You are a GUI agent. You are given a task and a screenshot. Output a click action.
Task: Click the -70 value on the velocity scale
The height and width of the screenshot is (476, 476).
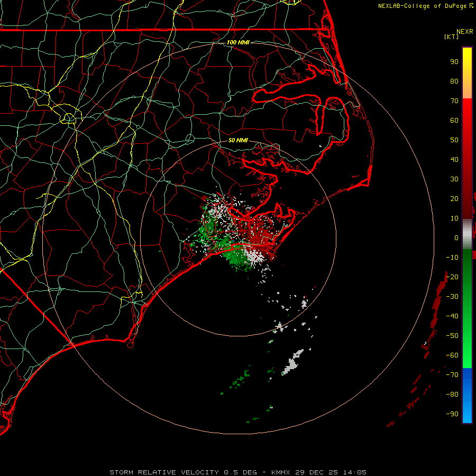(x=452, y=375)
